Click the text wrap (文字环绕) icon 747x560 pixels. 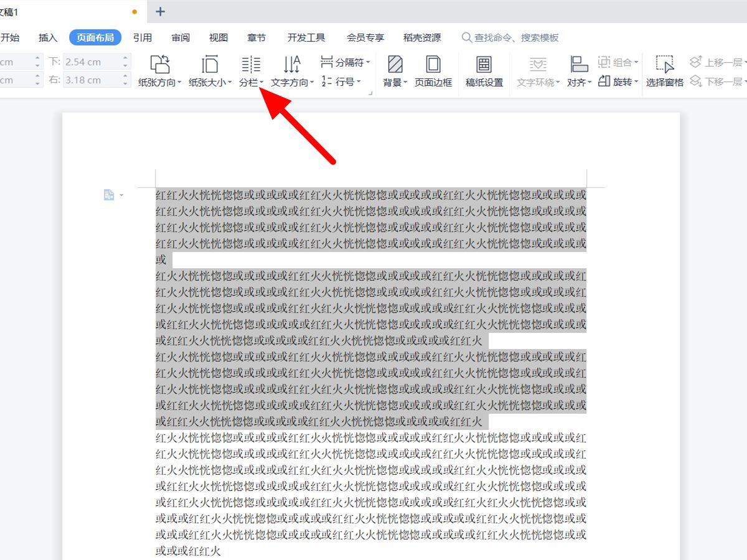[538, 64]
